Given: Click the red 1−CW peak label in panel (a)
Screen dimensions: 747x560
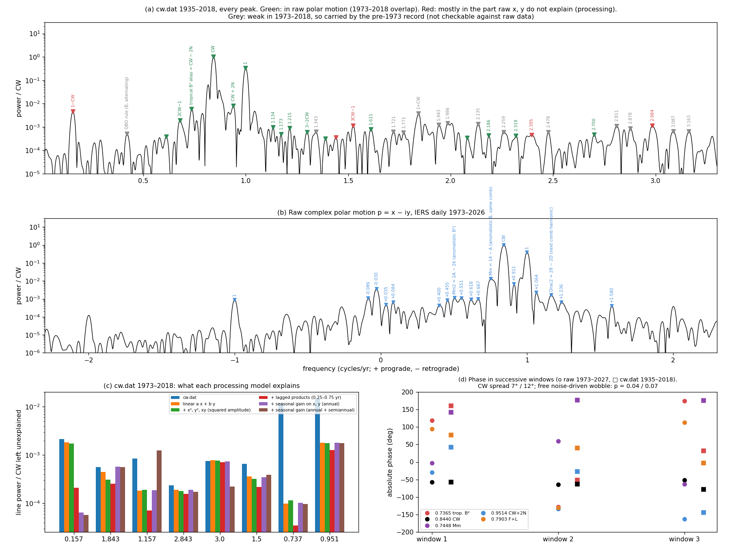Looking at the screenshot, I should (73, 101).
